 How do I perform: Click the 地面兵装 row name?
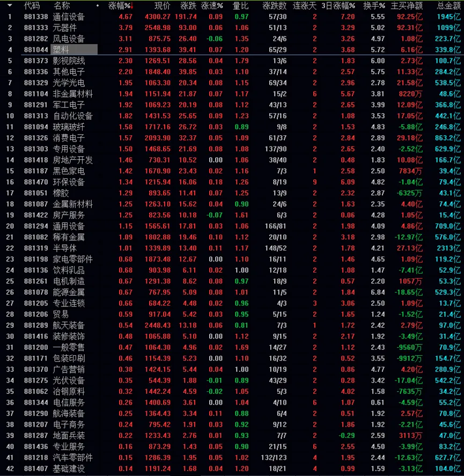(x=69, y=436)
